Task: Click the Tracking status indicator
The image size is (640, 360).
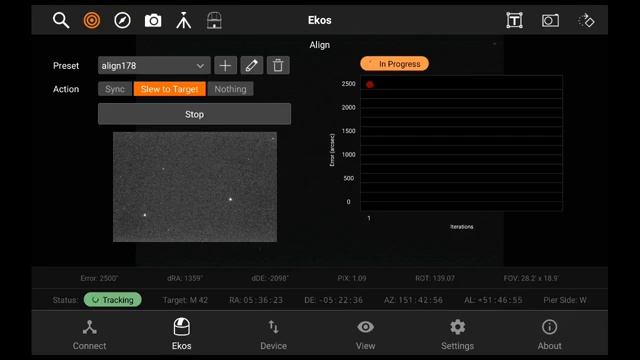Action: click(113, 300)
